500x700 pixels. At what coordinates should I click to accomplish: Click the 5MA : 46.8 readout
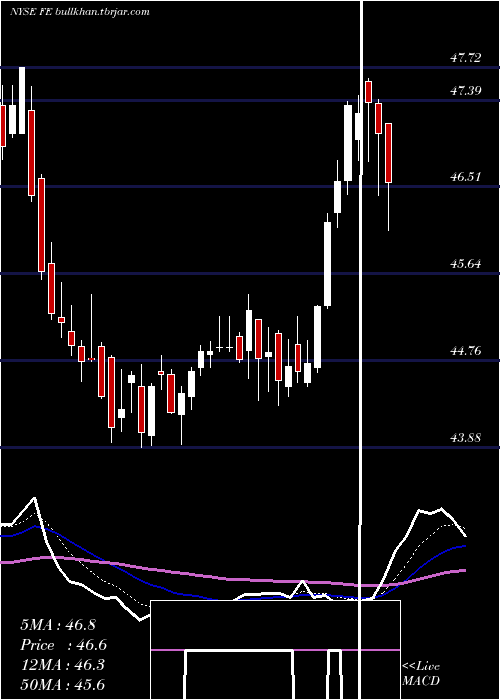coord(58,625)
